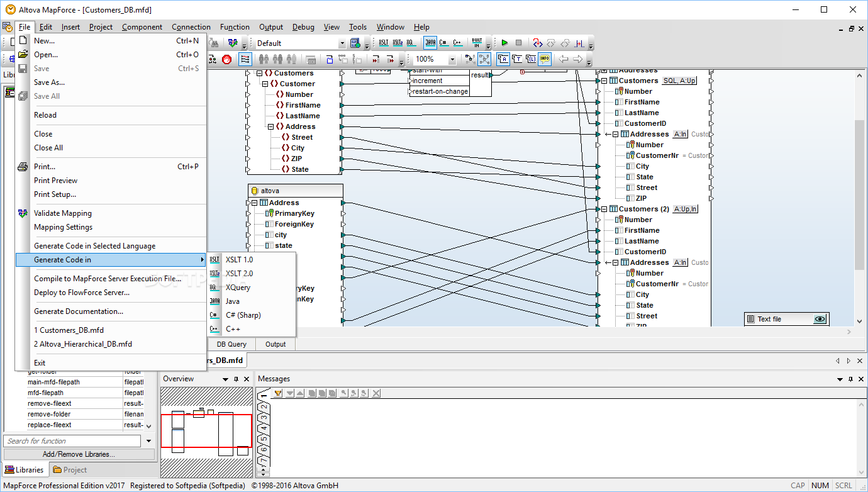Open the Overview panel menu arrow
This screenshot has height=492, width=868.
(x=226, y=379)
